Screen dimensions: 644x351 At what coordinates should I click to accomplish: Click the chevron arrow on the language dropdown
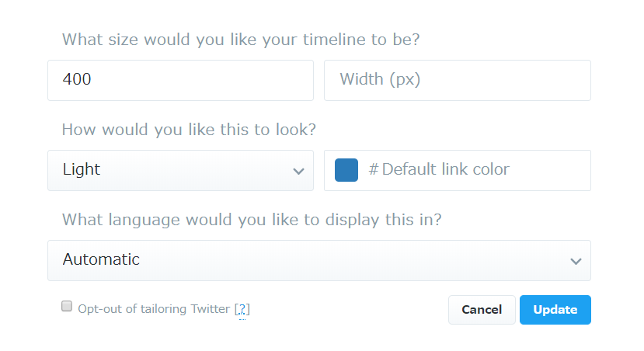(576, 261)
